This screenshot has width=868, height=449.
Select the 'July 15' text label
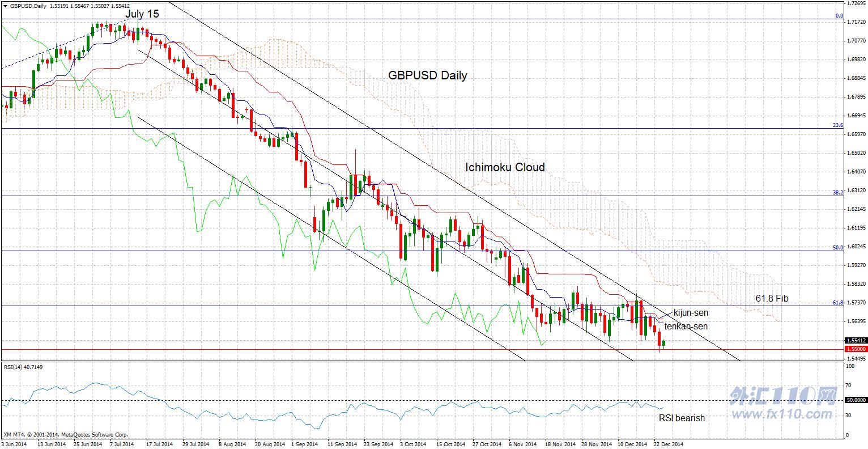(142, 14)
